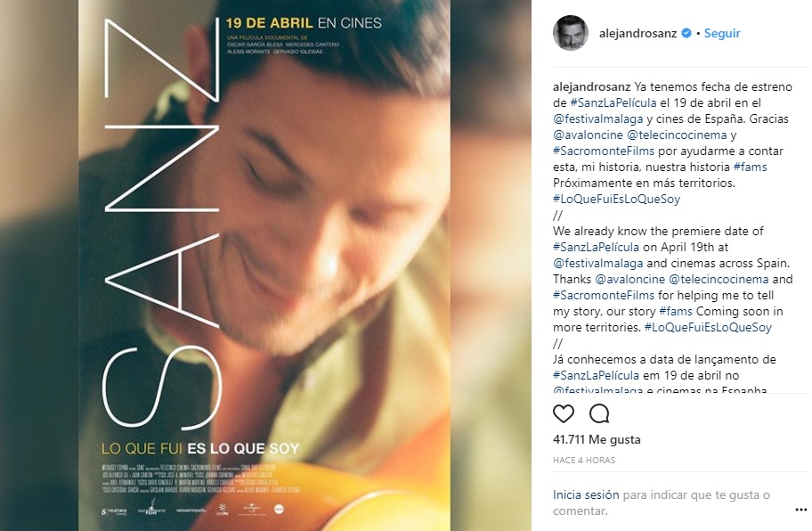View the 41.711 Me gusta likes list

pyautogui.click(x=597, y=439)
